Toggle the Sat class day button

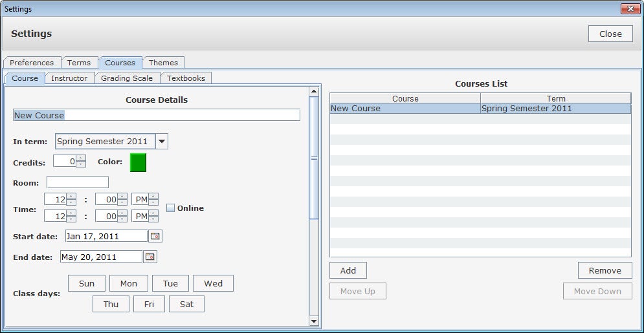tap(186, 304)
